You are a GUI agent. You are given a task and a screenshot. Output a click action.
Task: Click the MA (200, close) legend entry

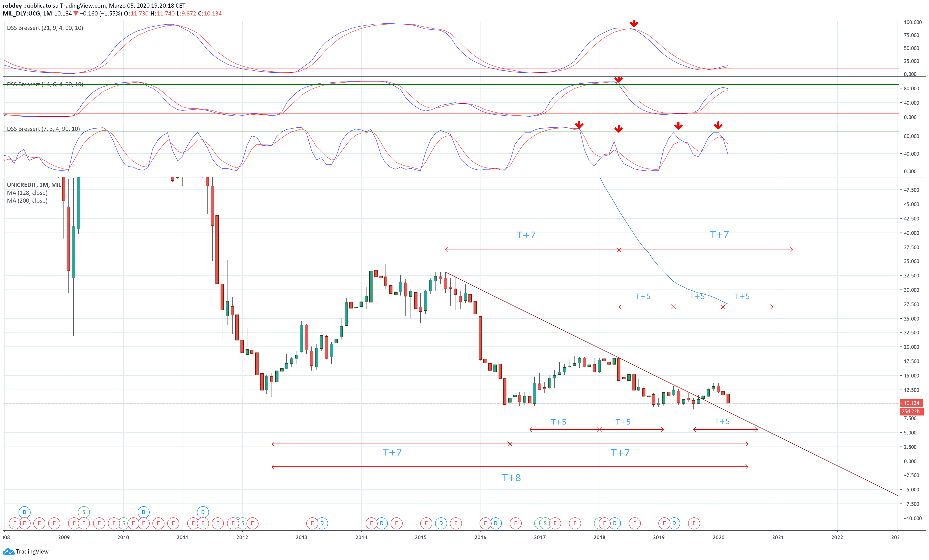tap(27, 201)
